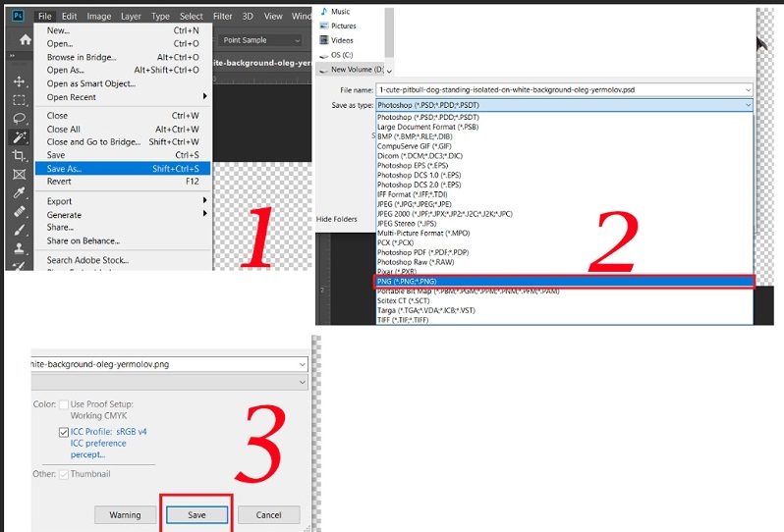This screenshot has width=784, height=532.
Task: Select CompuServe GIF (*.GIF) format
Action: pos(564,146)
